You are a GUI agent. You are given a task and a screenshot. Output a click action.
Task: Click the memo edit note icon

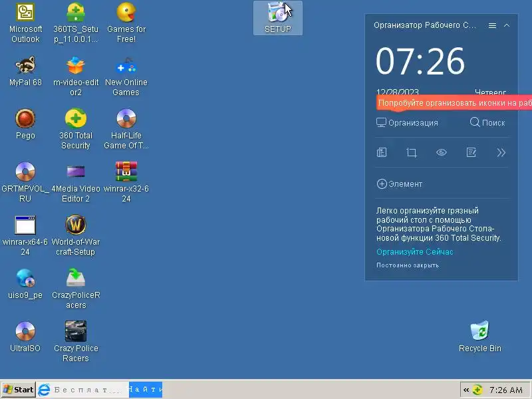point(471,152)
